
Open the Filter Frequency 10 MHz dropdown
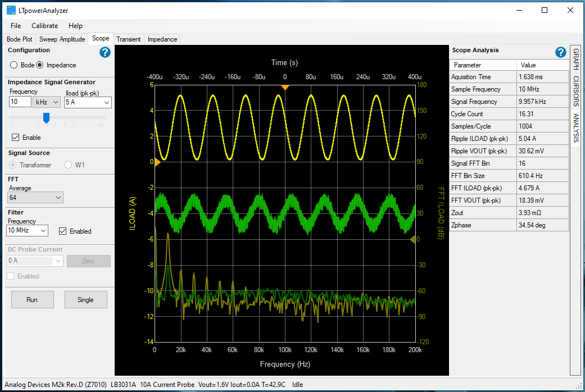pyautogui.click(x=28, y=231)
